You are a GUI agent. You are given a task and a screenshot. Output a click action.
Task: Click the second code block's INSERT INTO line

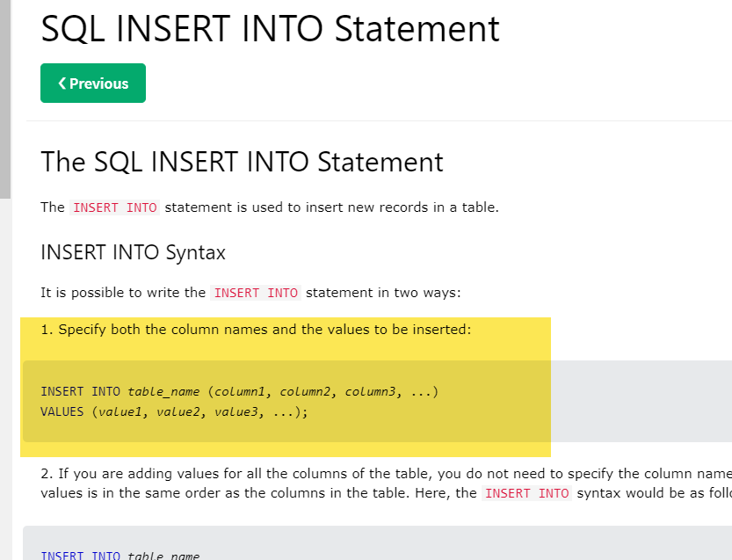tap(120, 555)
